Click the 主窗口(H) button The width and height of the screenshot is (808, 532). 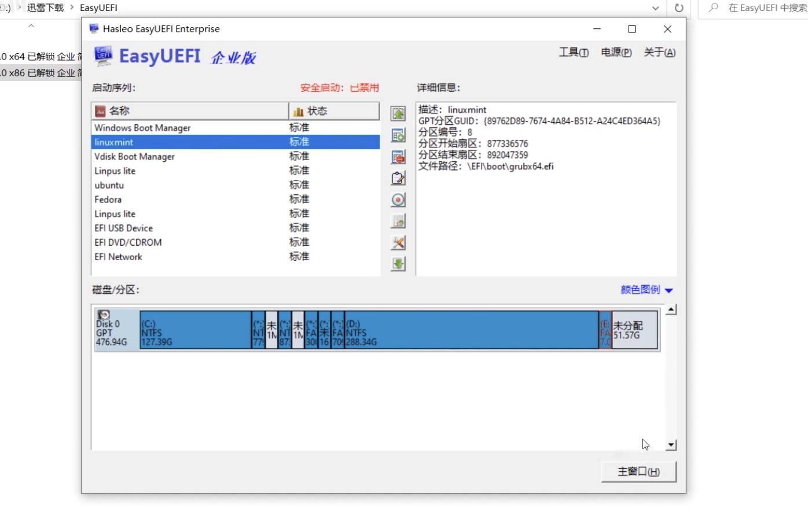[x=638, y=472]
